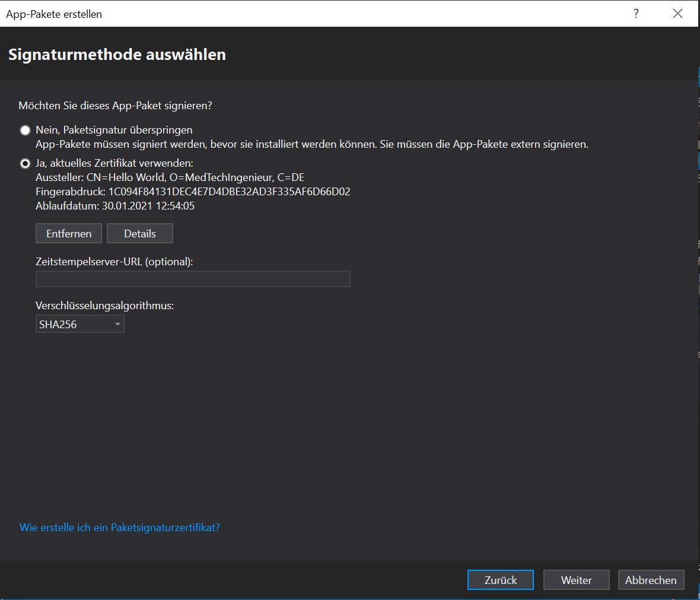Image resolution: width=700 pixels, height=600 pixels.
Task: Open certificate Details
Action: tap(140, 234)
